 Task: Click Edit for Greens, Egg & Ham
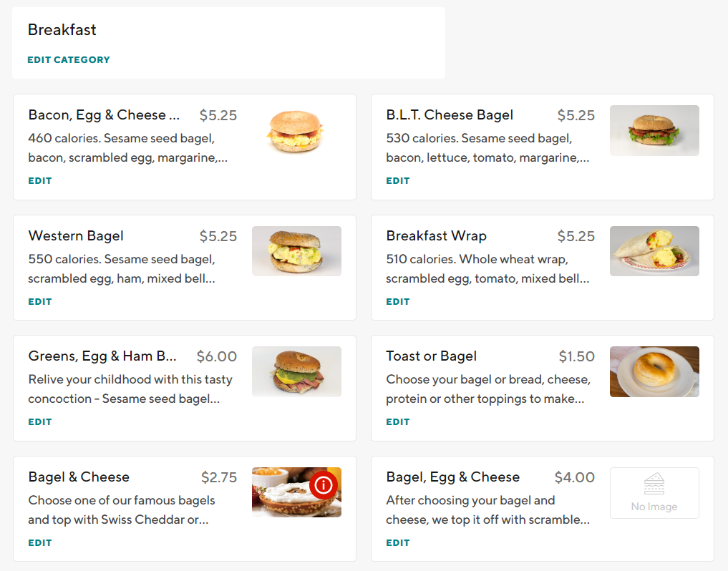click(x=40, y=422)
